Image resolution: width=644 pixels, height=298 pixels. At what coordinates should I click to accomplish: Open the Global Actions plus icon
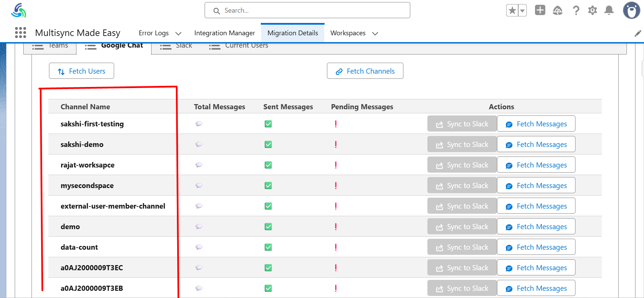(540, 10)
